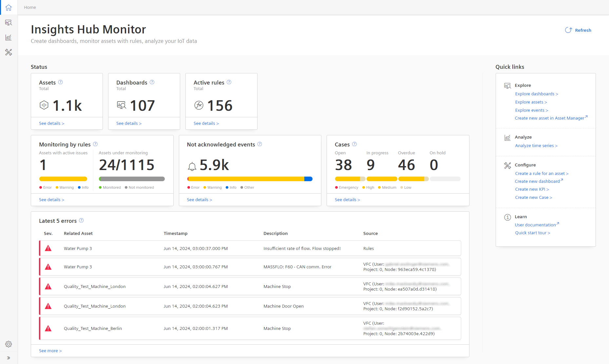Open Explore assets quick link
This screenshot has height=364, width=609.
tap(531, 102)
